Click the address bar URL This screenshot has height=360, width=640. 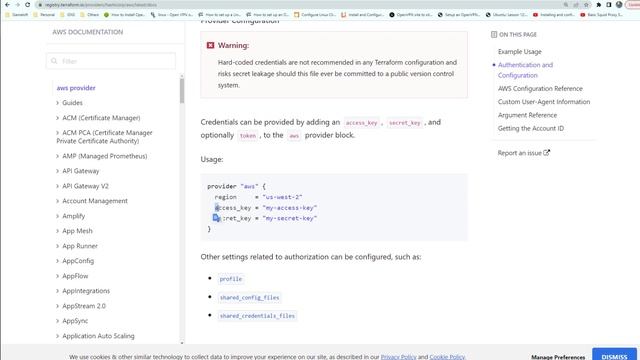click(x=100, y=5)
